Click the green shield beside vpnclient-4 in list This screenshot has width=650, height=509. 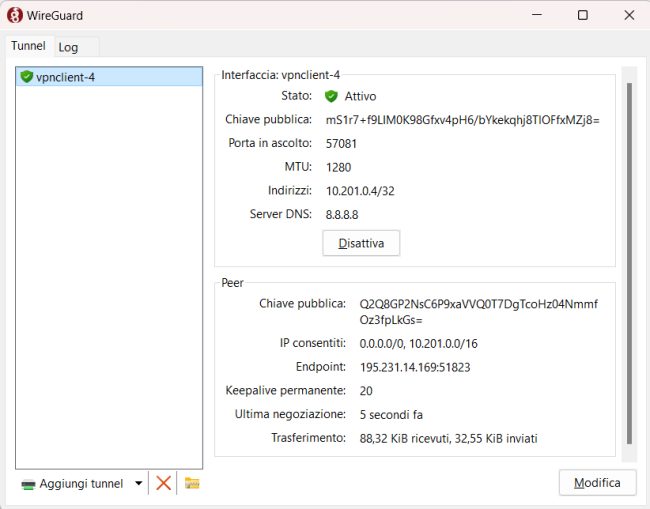coord(27,77)
